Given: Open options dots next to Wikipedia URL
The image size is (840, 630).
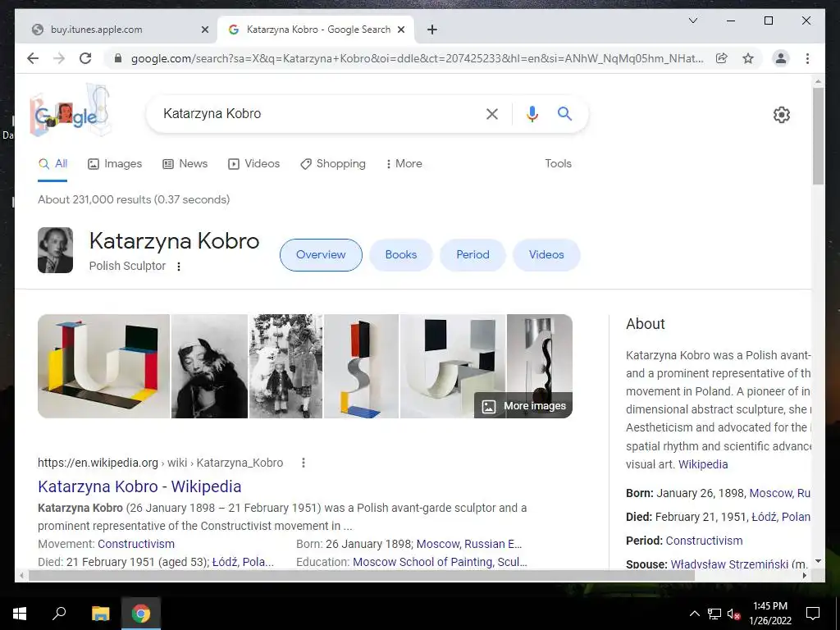Looking at the screenshot, I should 304,463.
